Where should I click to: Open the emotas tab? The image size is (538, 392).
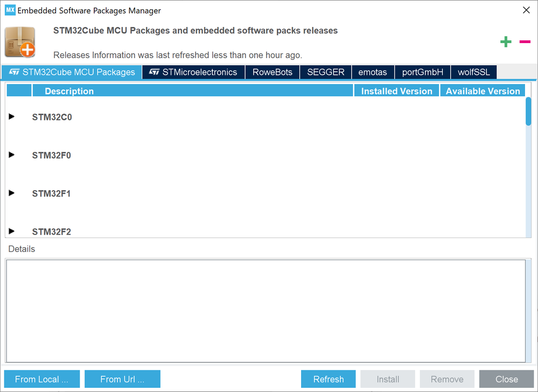pos(373,72)
